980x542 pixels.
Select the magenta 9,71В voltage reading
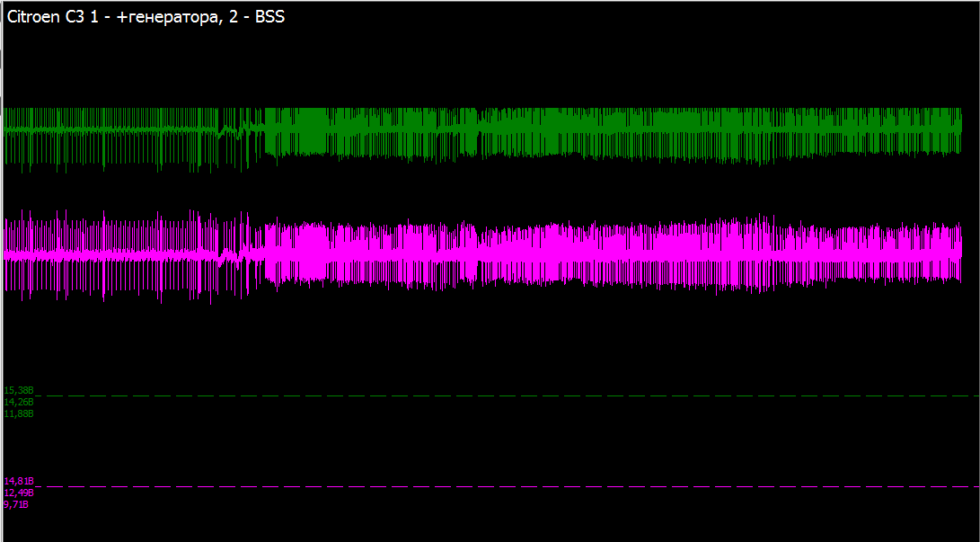point(16,504)
